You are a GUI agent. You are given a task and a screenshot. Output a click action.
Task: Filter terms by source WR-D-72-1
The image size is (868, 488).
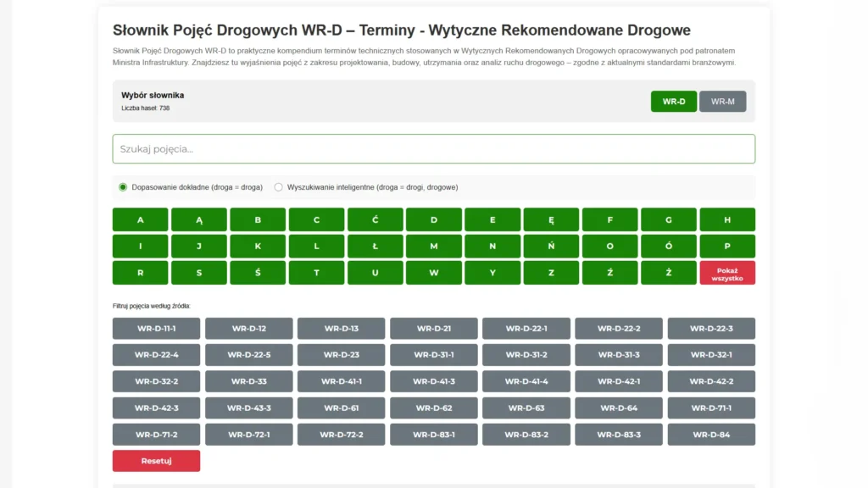tap(248, 434)
